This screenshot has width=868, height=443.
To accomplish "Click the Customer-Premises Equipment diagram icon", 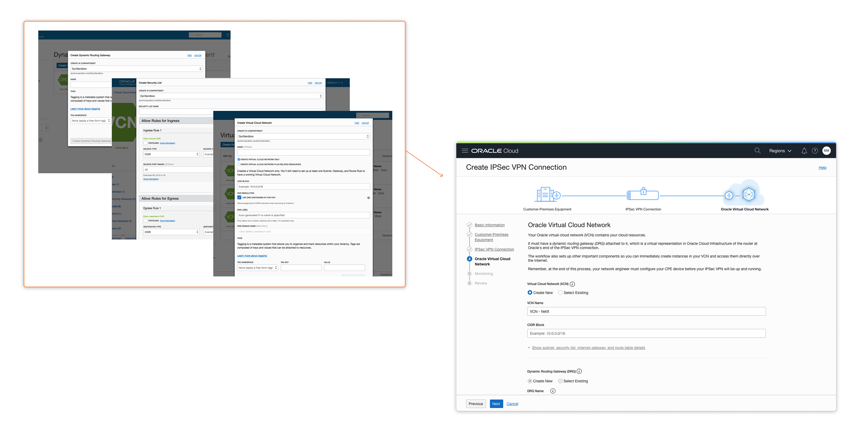I will pyautogui.click(x=547, y=194).
